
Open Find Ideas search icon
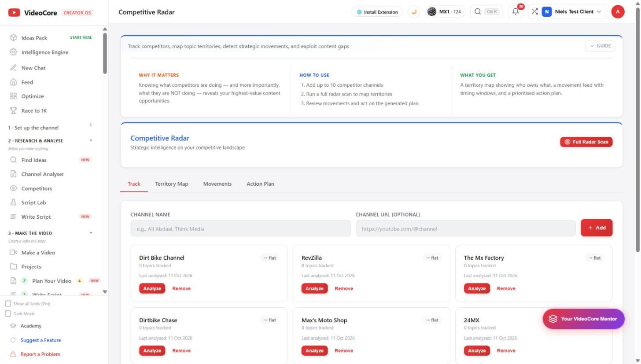click(13, 160)
